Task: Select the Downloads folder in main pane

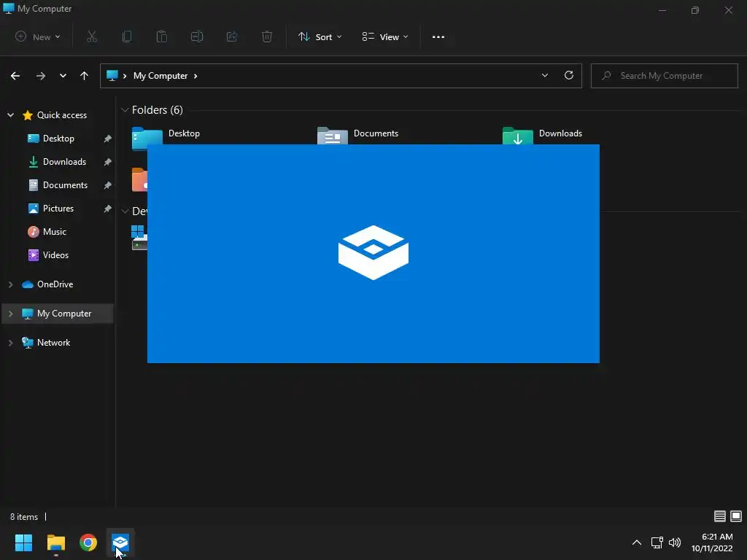Action: point(543,136)
